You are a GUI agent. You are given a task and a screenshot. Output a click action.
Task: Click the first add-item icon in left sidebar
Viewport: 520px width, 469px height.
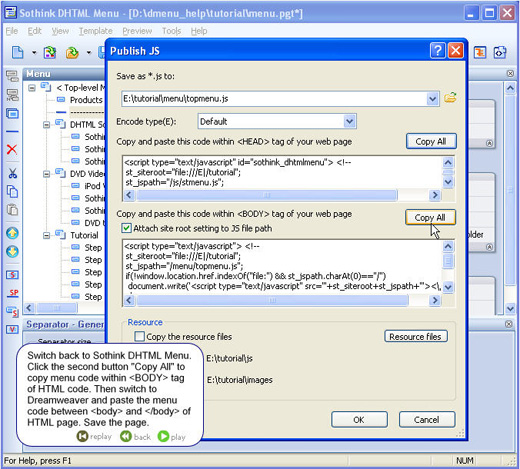pyautogui.click(x=12, y=76)
